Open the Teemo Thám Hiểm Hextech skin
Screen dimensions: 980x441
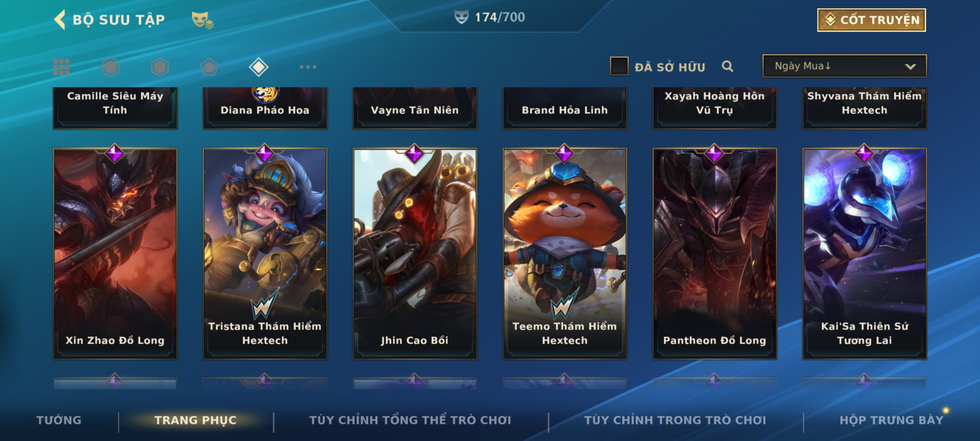pos(565,253)
